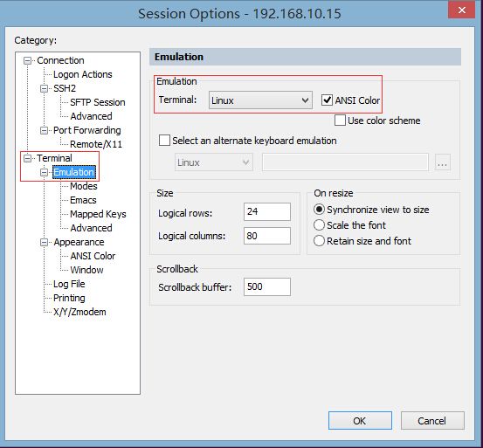This screenshot has width=483, height=448.
Task: Select Scale the font option
Action: (319, 225)
